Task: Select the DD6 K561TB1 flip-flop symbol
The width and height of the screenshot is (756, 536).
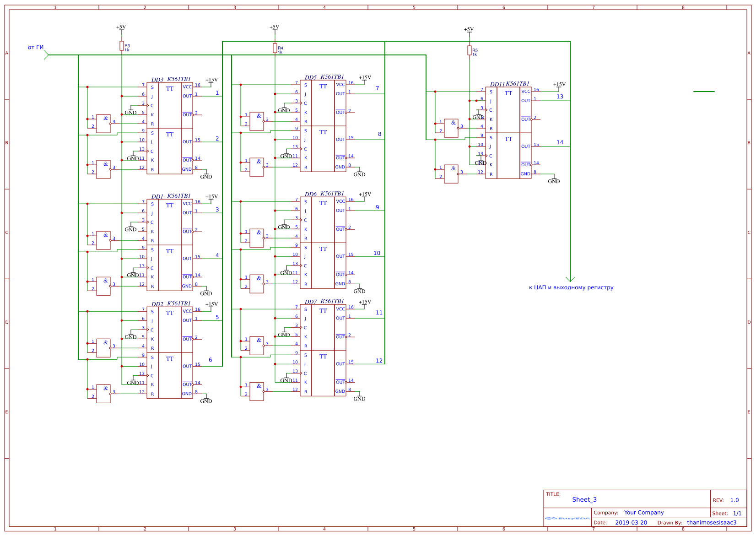Action: (324, 243)
